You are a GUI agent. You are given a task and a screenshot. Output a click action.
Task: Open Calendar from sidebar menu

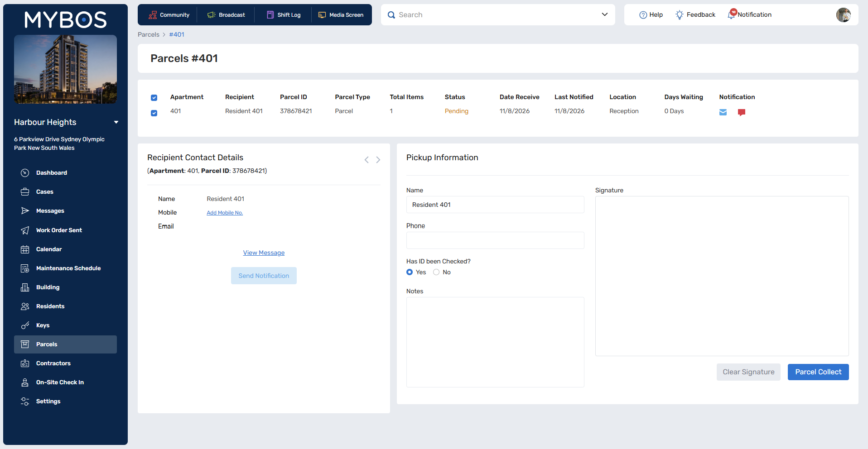[49, 249]
